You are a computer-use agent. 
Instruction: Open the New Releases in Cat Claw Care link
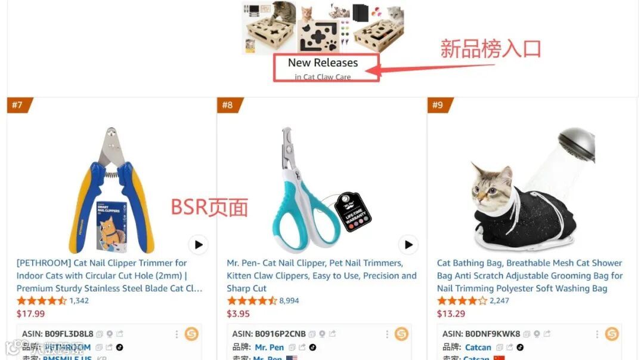click(323, 68)
